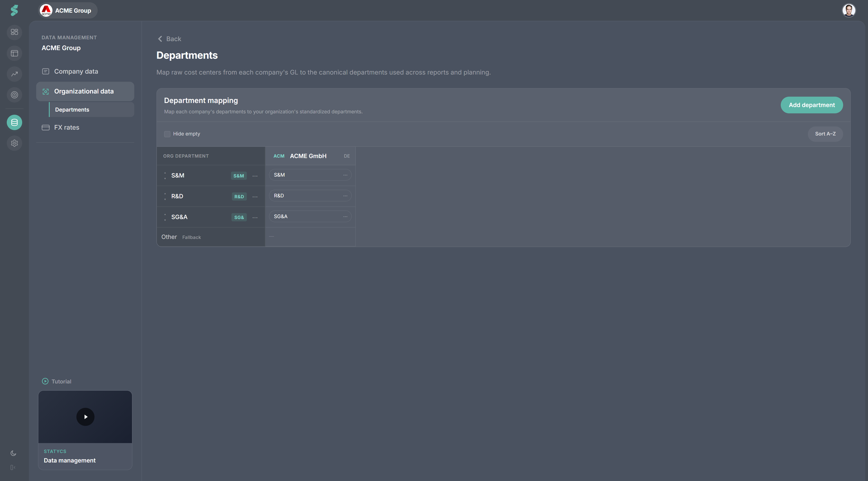Click the ACM company code label
Image resolution: width=868 pixels, height=481 pixels.
[x=279, y=156]
